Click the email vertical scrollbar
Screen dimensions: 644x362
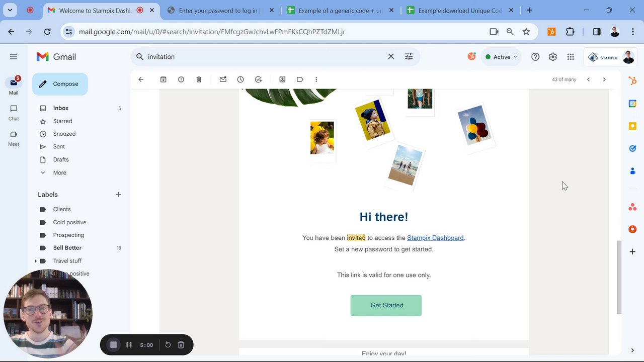619,277
